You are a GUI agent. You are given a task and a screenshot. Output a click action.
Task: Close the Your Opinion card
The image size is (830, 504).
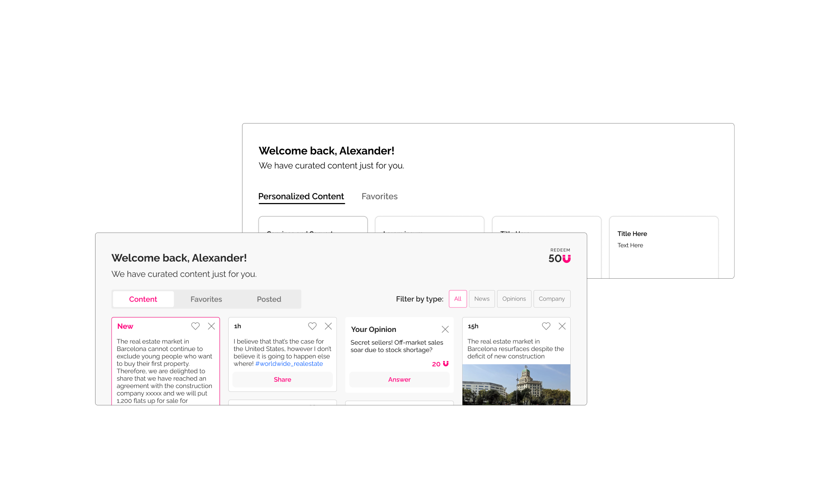(x=445, y=329)
